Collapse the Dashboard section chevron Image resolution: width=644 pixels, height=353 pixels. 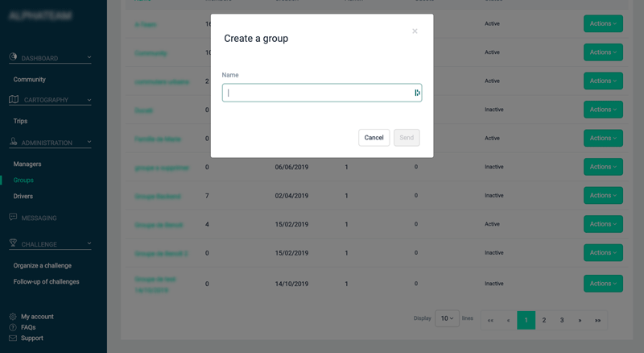(89, 58)
